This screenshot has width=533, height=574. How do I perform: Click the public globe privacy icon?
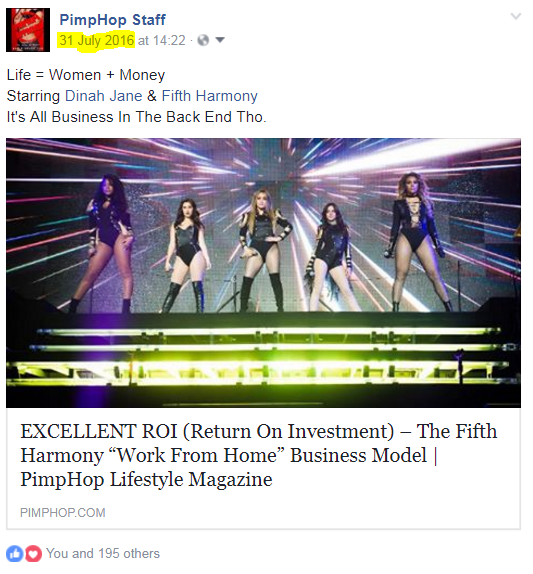click(203, 40)
